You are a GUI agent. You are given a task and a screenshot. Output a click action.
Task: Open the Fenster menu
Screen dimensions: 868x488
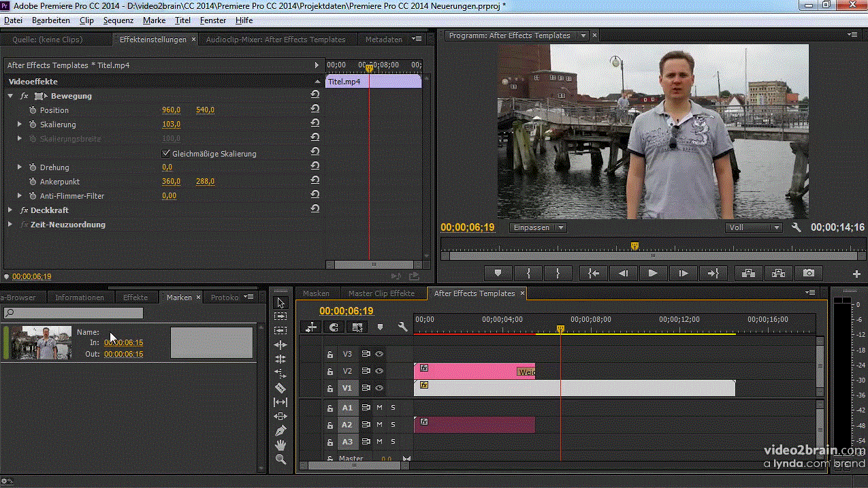point(213,20)
